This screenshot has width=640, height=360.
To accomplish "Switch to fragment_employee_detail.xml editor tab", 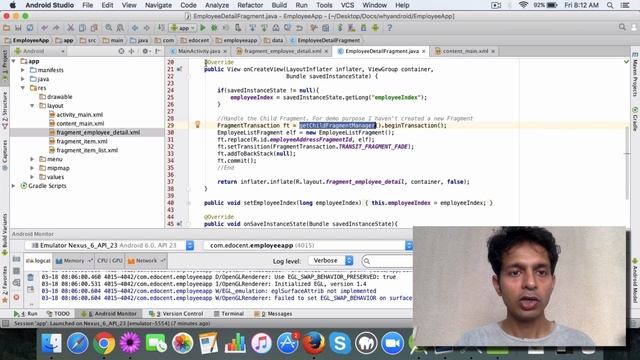I will point(282,51).
